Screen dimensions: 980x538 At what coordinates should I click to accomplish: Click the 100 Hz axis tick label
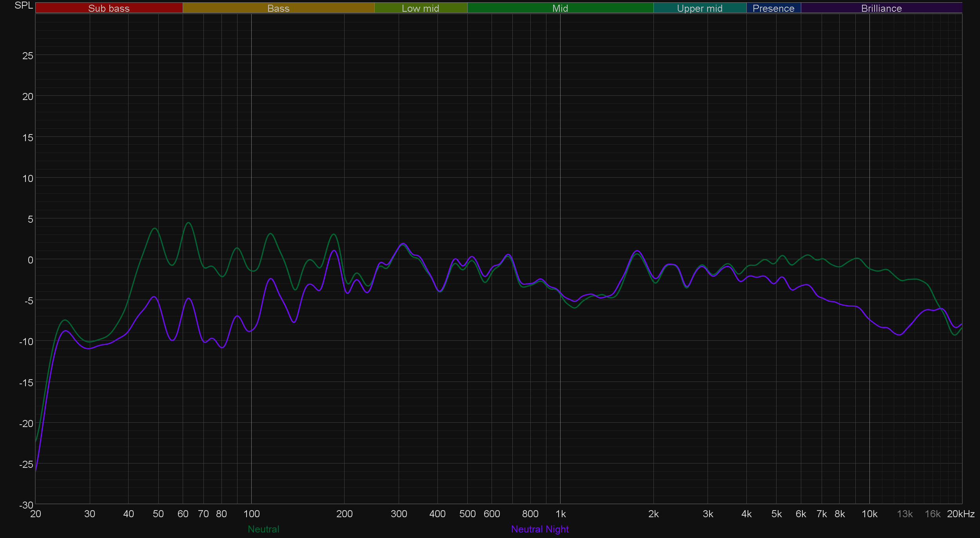point(251,514)
